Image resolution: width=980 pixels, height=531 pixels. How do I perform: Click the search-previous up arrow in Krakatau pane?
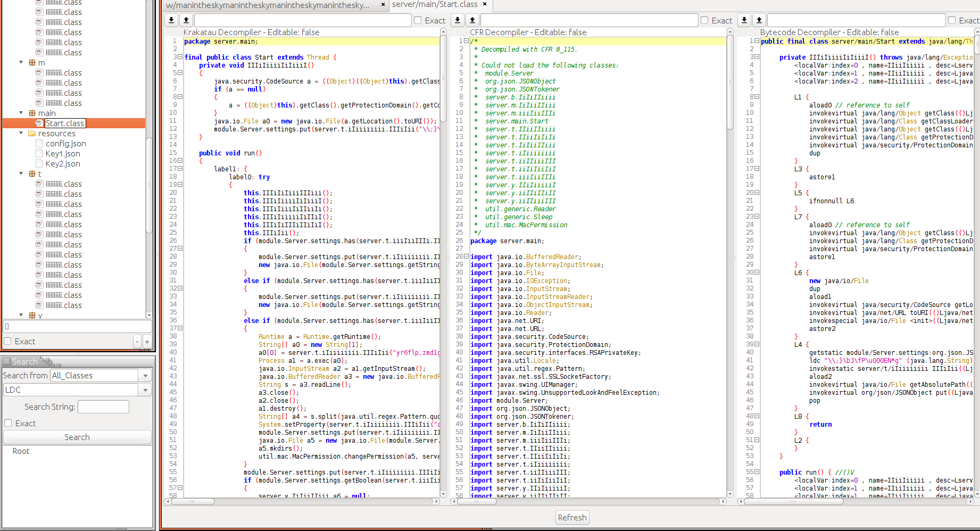[186, 20]
